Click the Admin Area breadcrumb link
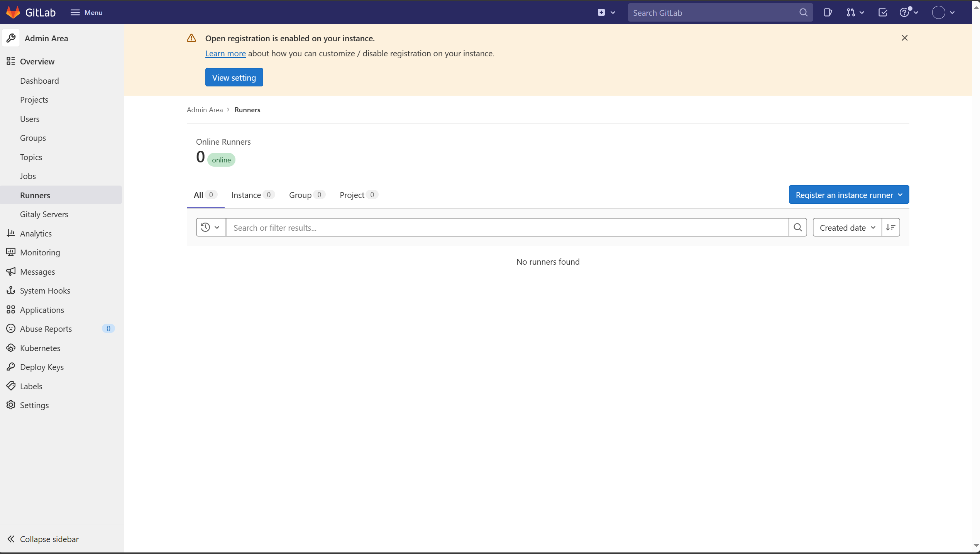 click(205, 110)
